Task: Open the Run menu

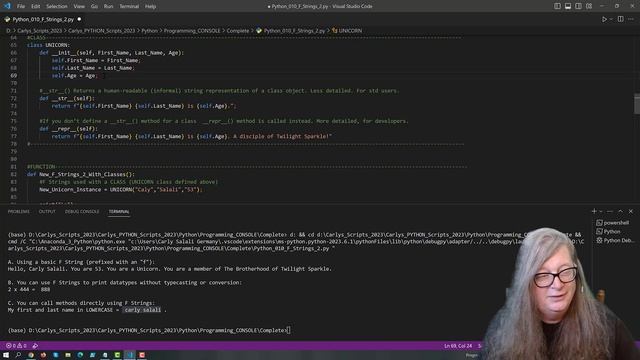Action: click(x=108, y=7)
